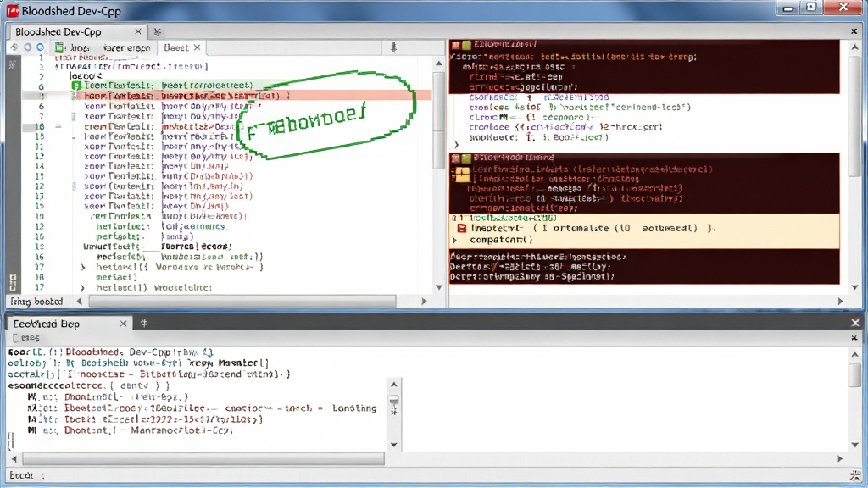Close the Bloodshed Dev-Cpp tab

coord(138,31)
